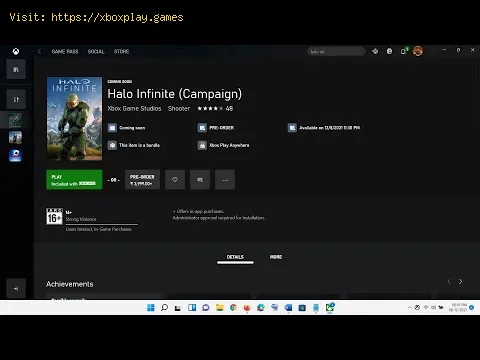The image size is (480, 360).
Task: Click the Xbox logo home icon
Action: [x=16, y=51]
